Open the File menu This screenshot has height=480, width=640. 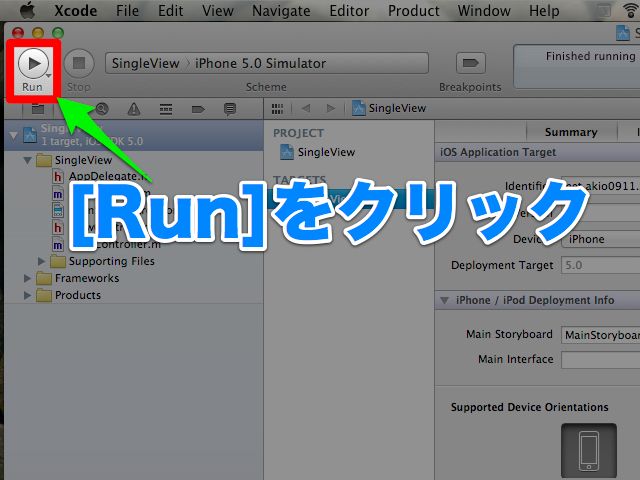pyautogui.click(x=127, y=11)
